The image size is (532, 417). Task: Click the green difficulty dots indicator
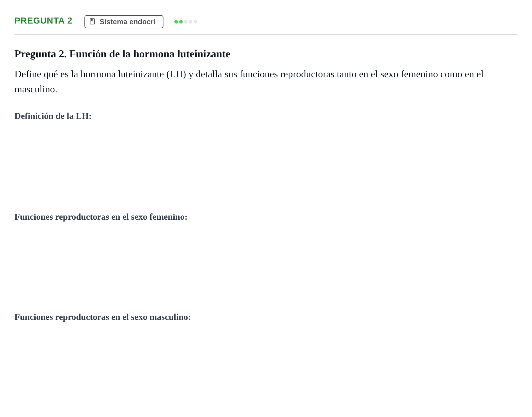(186, 22)
